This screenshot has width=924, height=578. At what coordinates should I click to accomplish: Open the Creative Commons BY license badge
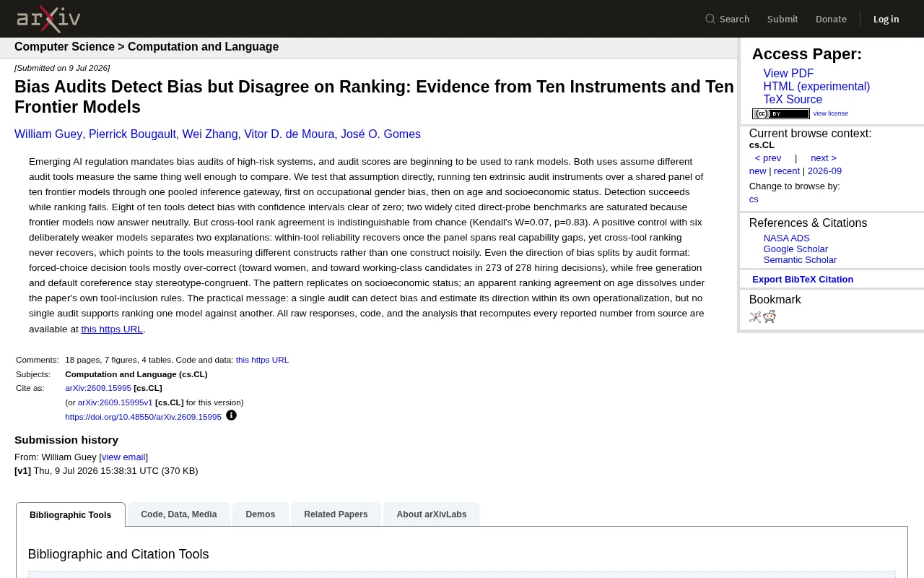coord(781,113)
